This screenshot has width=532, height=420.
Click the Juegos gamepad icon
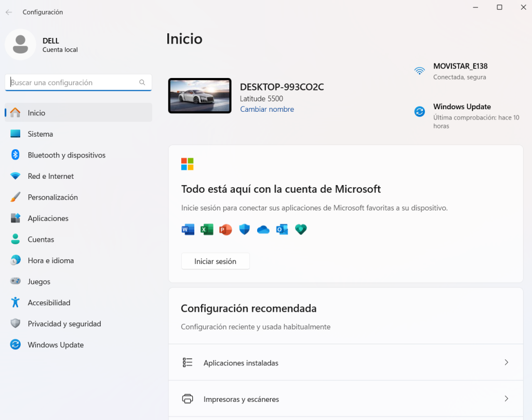[15, 281]
